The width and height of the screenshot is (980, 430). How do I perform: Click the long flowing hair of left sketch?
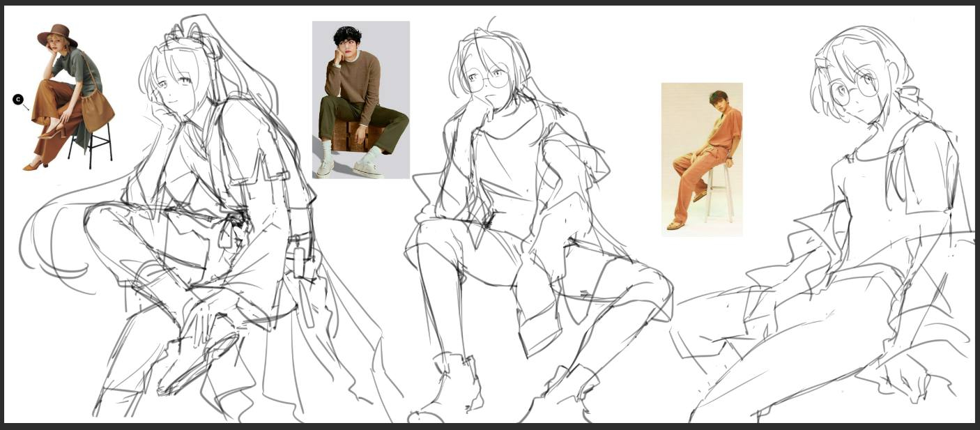pos(56,237)
